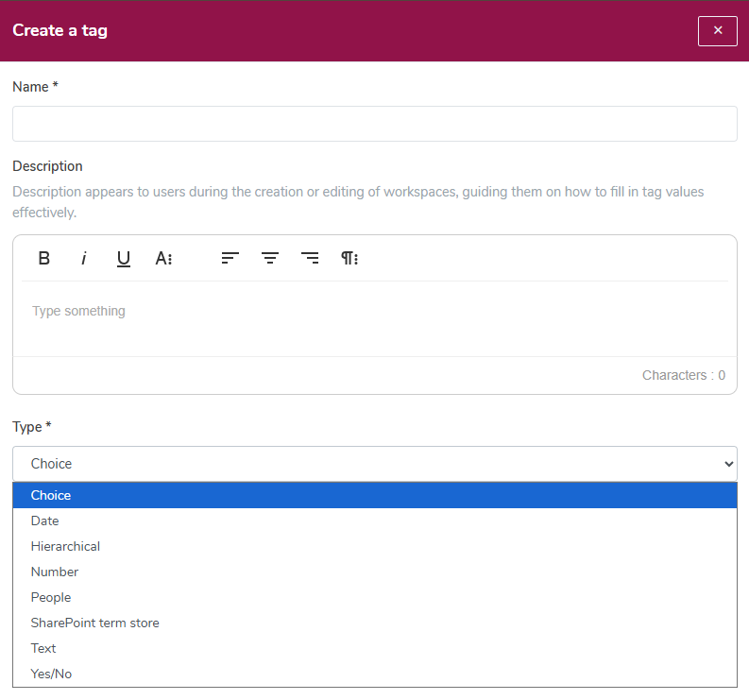This screenshot has width=749, height=700.
Task: Click the Characters : 0 counter
Action: 684,376
